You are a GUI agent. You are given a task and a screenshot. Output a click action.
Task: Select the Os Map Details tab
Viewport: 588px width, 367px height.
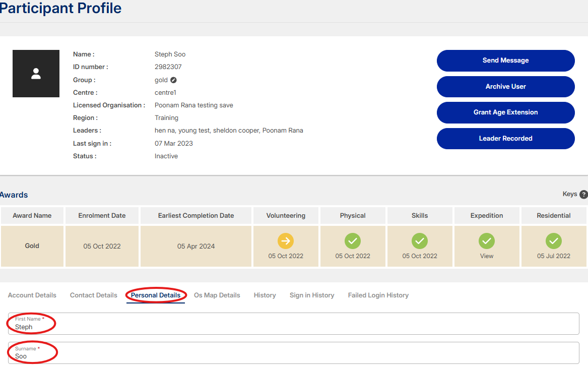(217, 295)
